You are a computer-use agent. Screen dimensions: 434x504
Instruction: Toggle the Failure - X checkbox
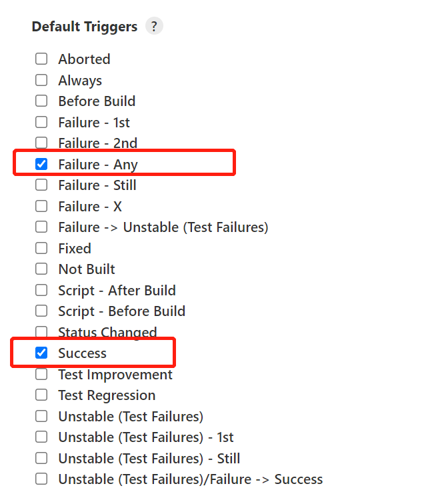coord(41,206)
